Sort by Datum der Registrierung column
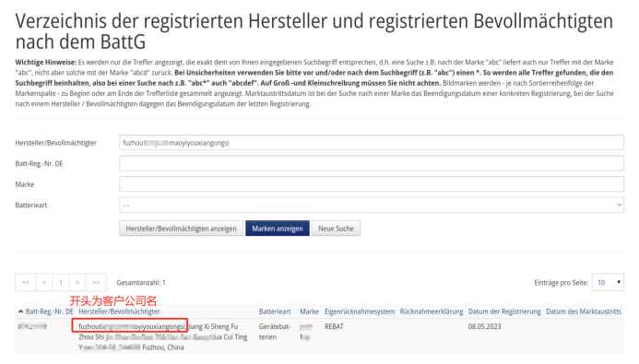This screenshot has height=364, width=639. point(504,311)
